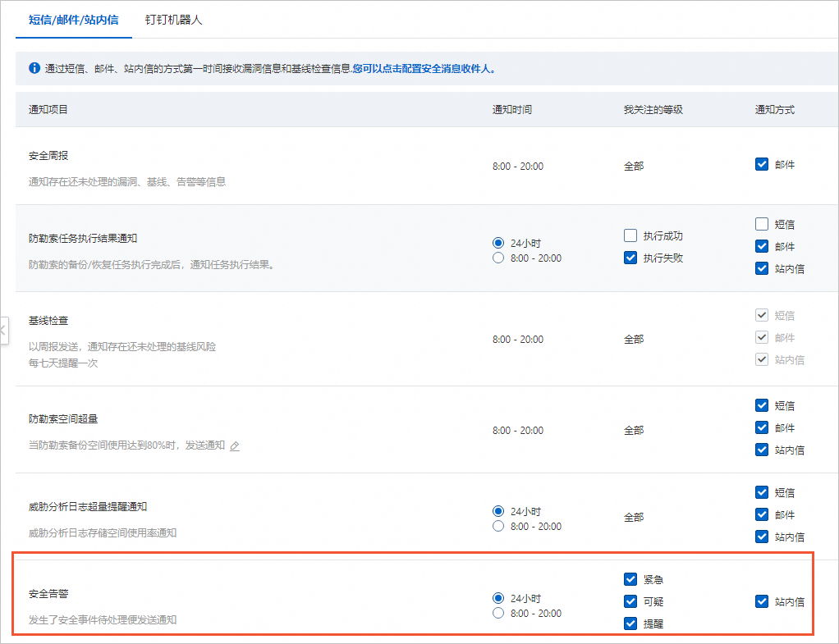Select 24小时 for 威胁分析日志超量提醒通知
Image resolution: width=839 pixels, height=644 pixels.
click(498, 511)
